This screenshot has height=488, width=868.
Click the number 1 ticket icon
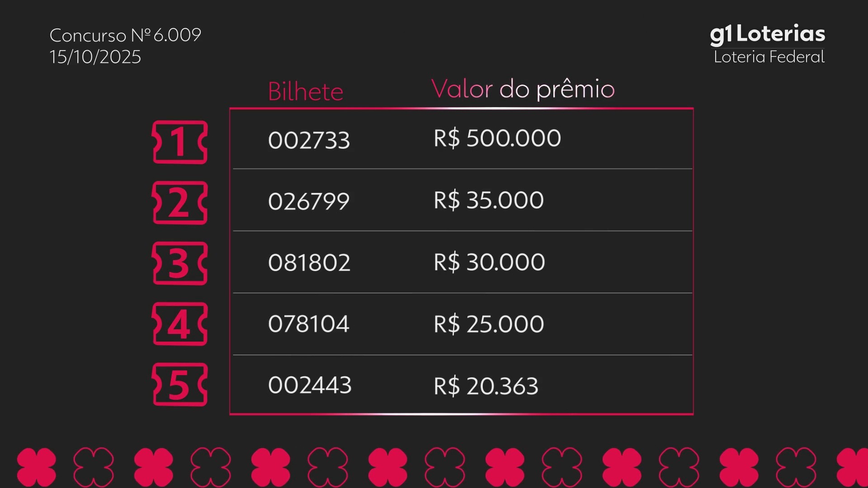tap(180, 142)
